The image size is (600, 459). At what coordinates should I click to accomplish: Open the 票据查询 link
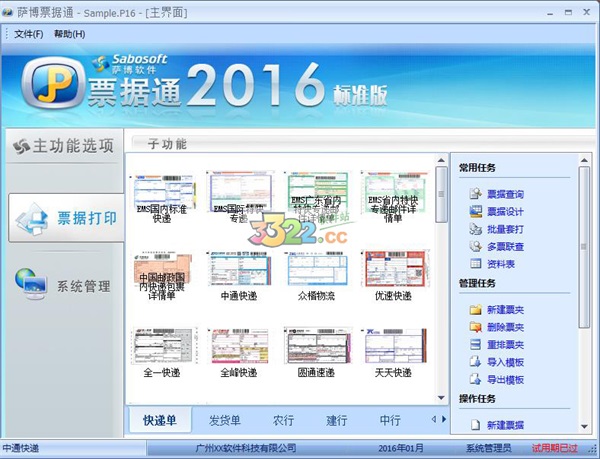(x=505, y=194)
